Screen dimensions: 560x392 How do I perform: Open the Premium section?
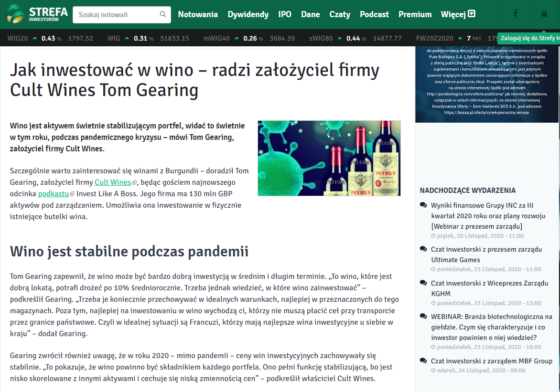(x=415, y=14)
